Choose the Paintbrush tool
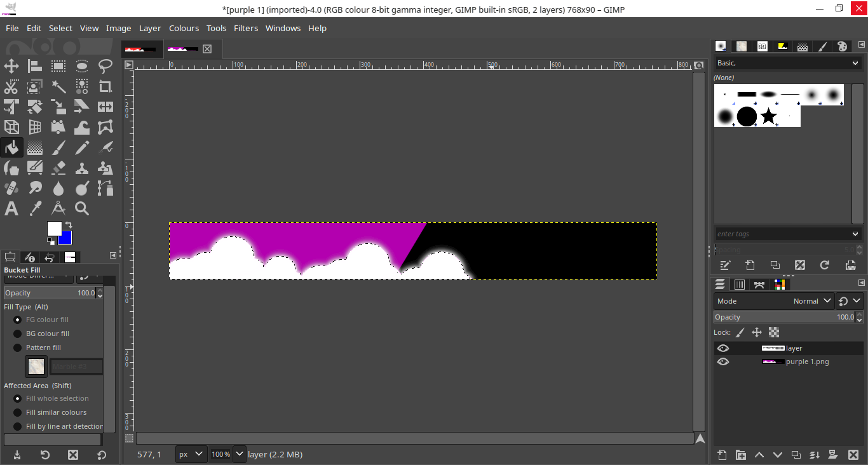 click(x=58, y=147)
